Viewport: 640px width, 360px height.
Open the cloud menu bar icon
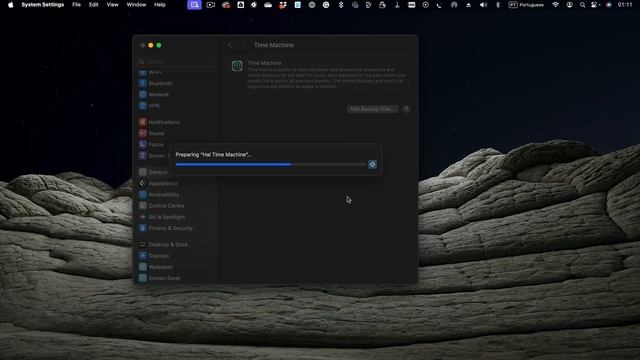[x=268, y=5]
